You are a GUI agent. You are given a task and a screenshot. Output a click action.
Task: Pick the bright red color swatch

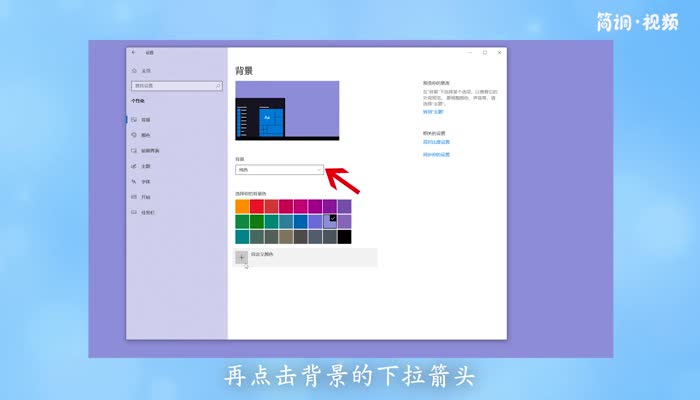click(x=257, y=206)
